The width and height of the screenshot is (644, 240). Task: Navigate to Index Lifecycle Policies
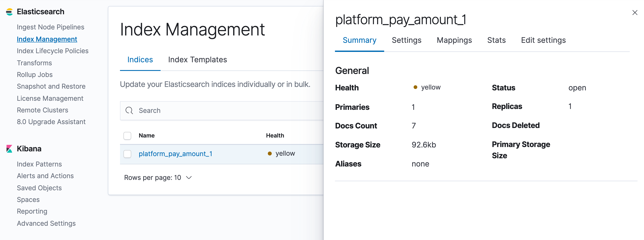pos(52,51)
